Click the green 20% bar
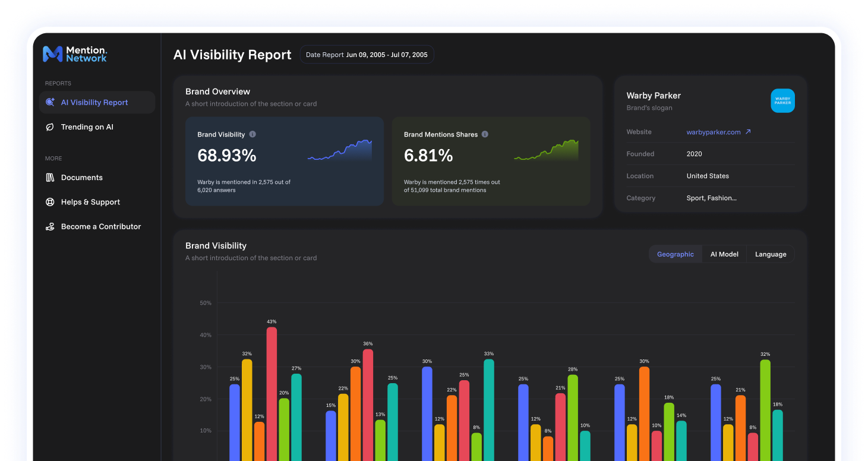868x461 pixels. (284, 430)
